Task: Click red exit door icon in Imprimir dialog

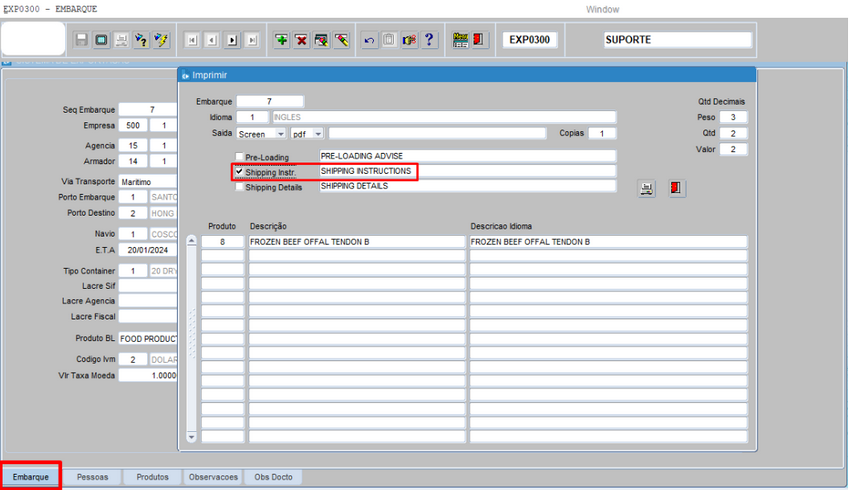Action: 677,188
